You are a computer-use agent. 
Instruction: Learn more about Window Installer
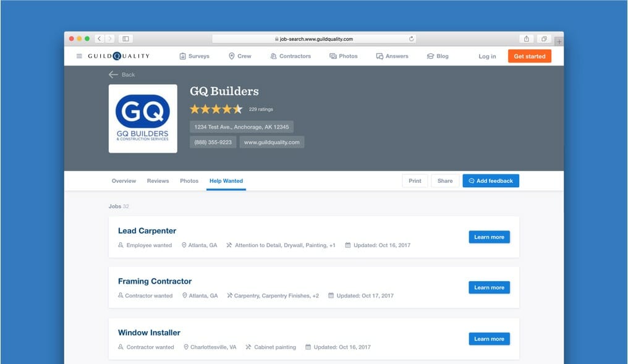click(489, 339)
